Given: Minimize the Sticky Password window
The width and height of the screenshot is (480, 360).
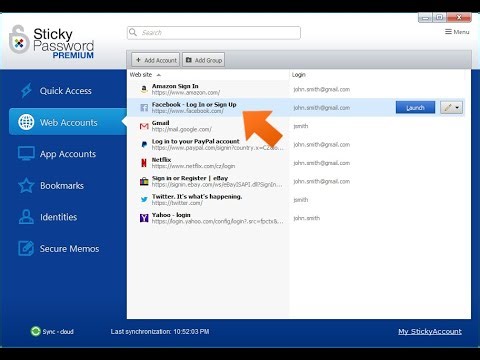Looking at the screenshot, I should [425, 17].
